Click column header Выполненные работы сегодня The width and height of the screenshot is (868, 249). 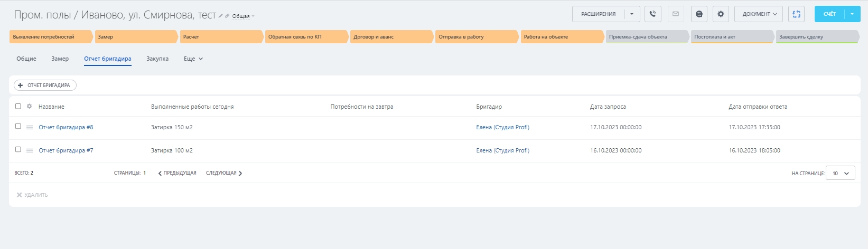click(x=192, y=107)
